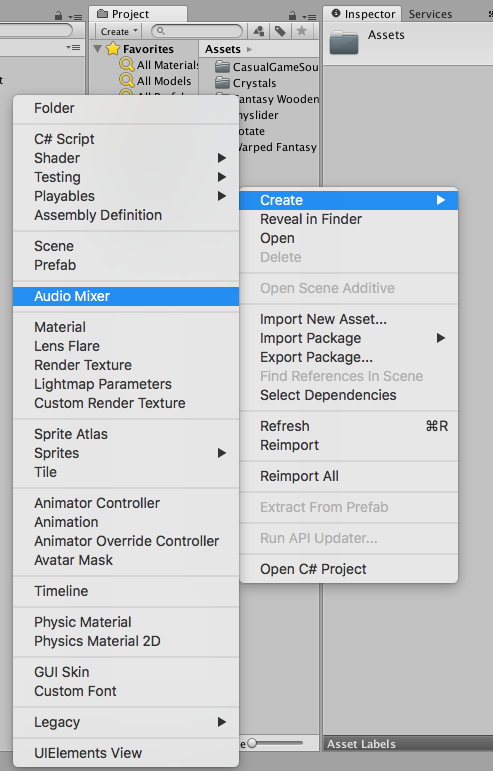Click the search by type filter icon

click(259, 31)
